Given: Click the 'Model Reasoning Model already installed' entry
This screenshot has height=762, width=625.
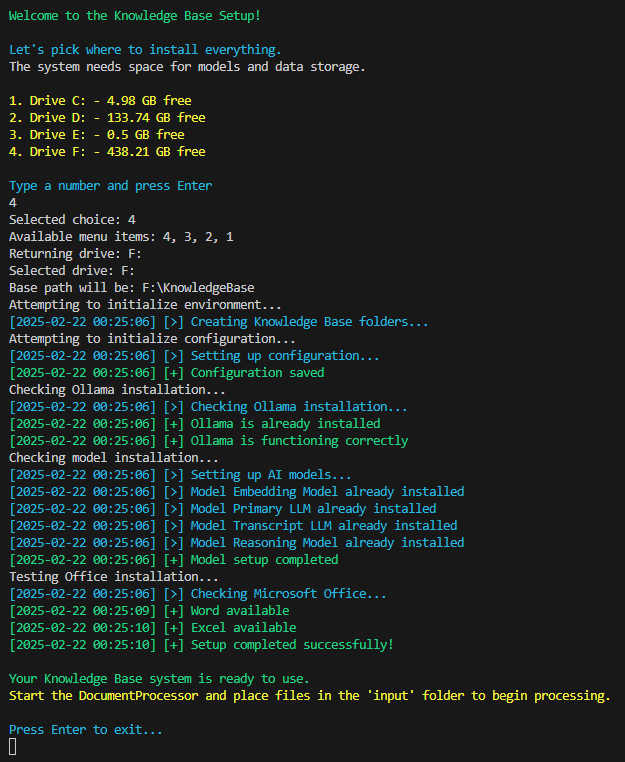Looking at the screenshot, I should [327, 542].
